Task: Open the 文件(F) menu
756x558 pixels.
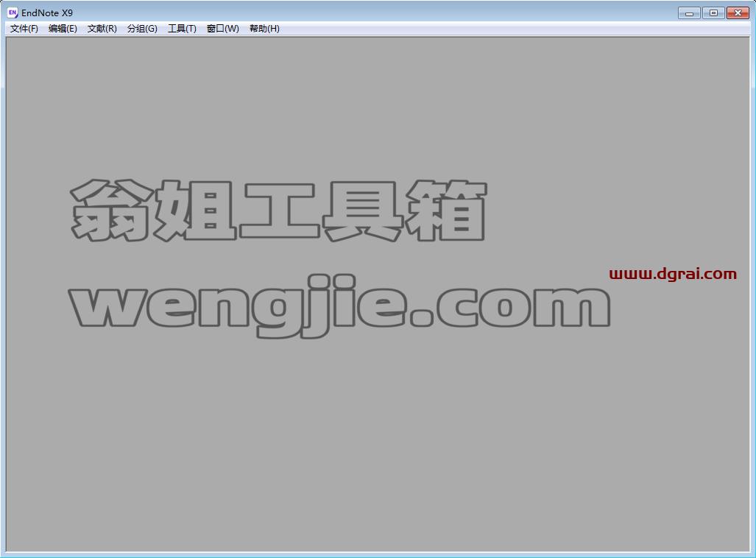Action: (x=24, y=29)
